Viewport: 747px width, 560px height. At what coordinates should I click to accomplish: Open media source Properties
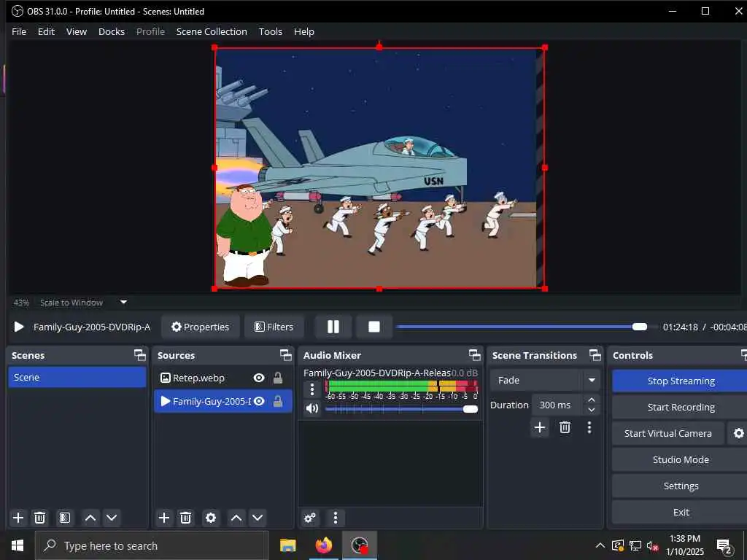200,327
